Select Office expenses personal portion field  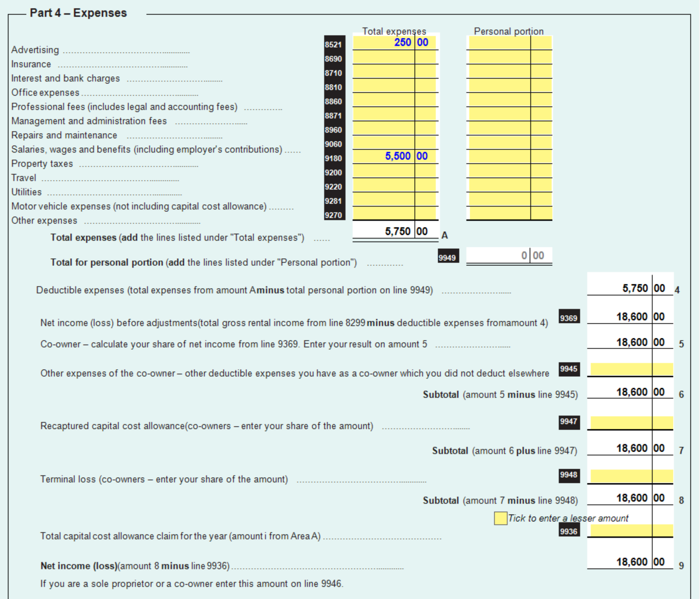[x=509, y=85]
